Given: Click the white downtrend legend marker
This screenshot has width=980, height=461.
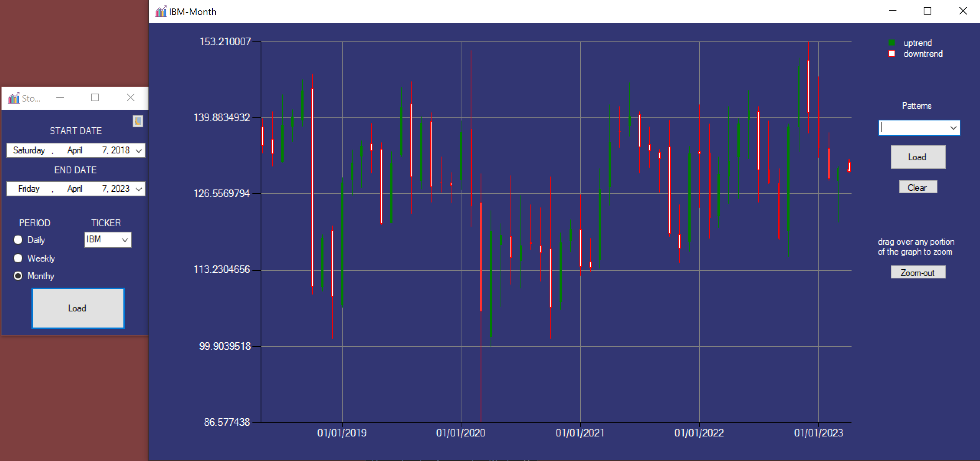Looking at the screenshot, I should tap(892, 54).
